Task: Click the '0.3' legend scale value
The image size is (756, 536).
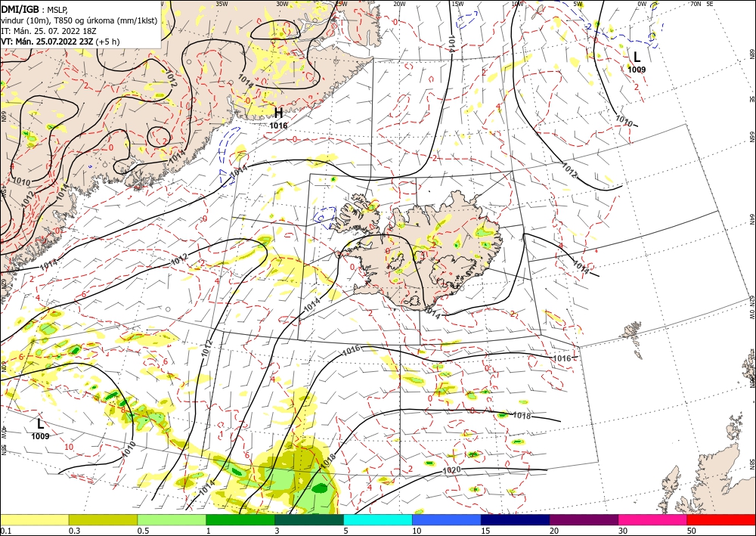Action: tap(73, 531)
